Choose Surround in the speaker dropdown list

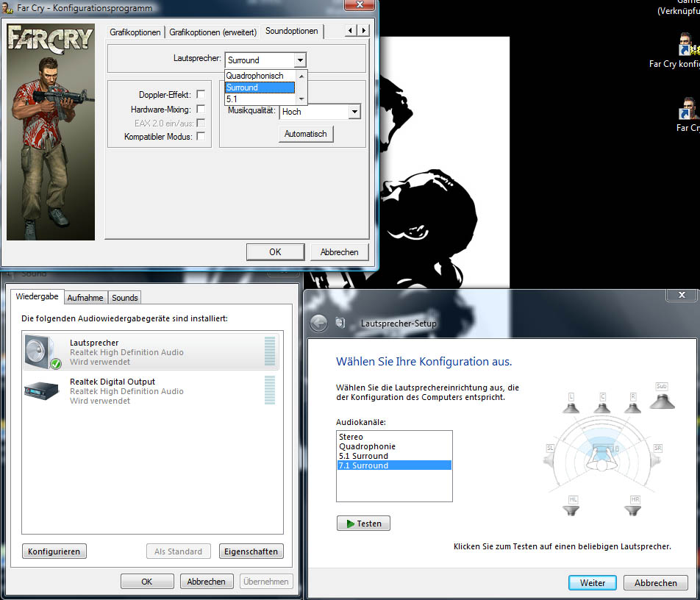click(x=260, y=87)
